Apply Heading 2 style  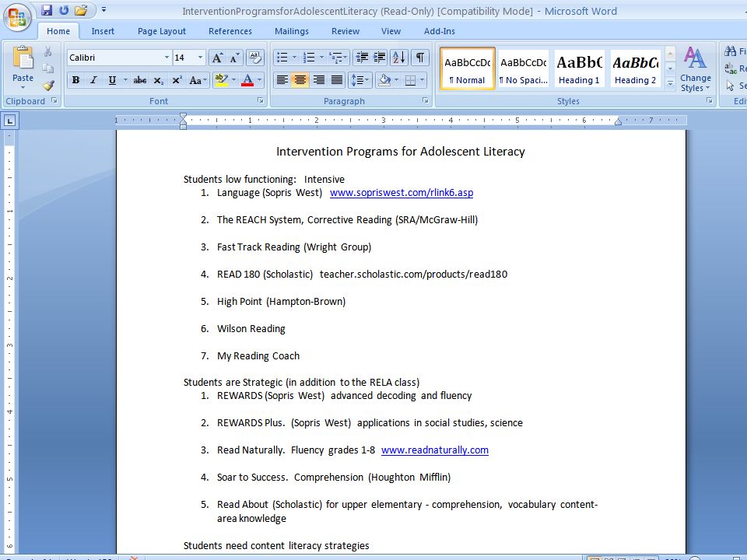635,68
